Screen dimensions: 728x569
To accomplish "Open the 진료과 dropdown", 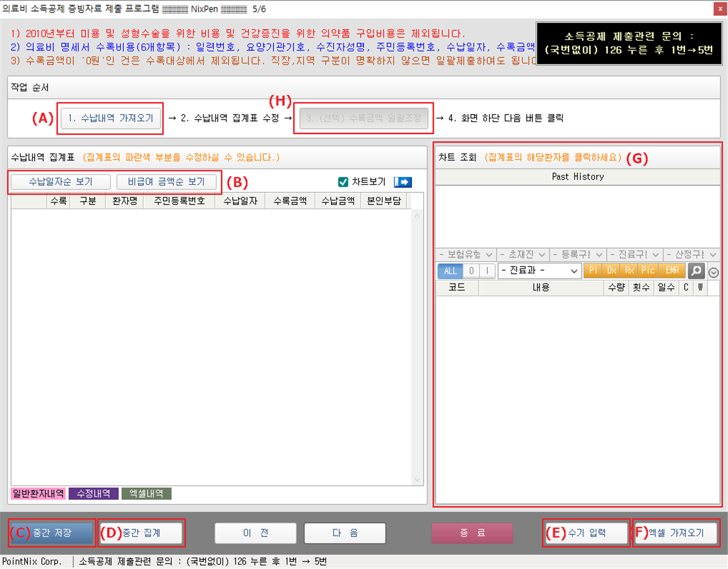I will [539, 271].
